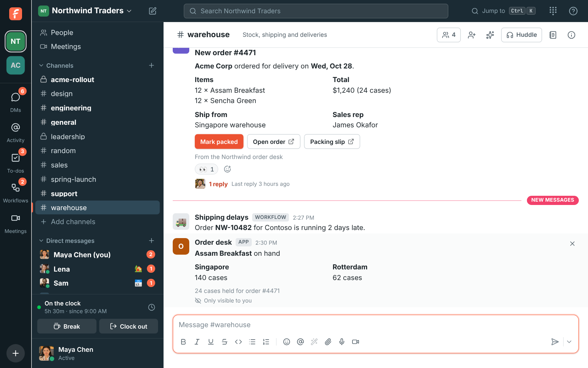This screenshot has height=368, width=588.
Task: Open the 1 reply thread link
Action: click(218, 184)
